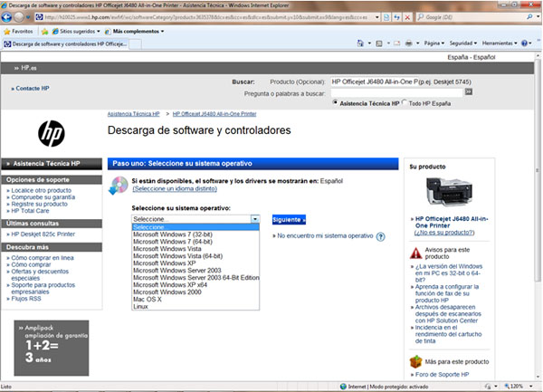
Task: Open the Seleccione operating system dropdown arrow
Action: click(255, 219)
